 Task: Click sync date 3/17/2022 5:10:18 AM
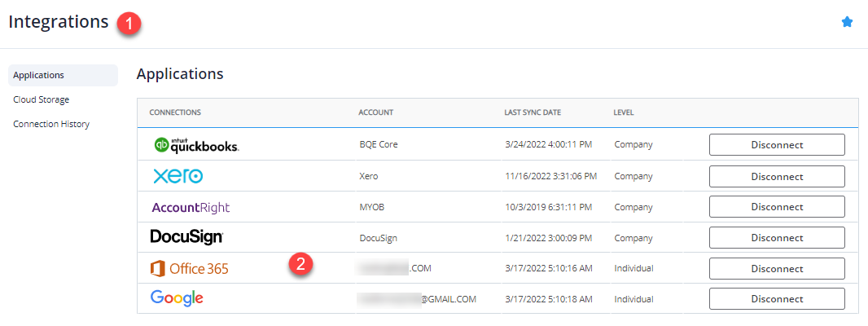point(548,299)
